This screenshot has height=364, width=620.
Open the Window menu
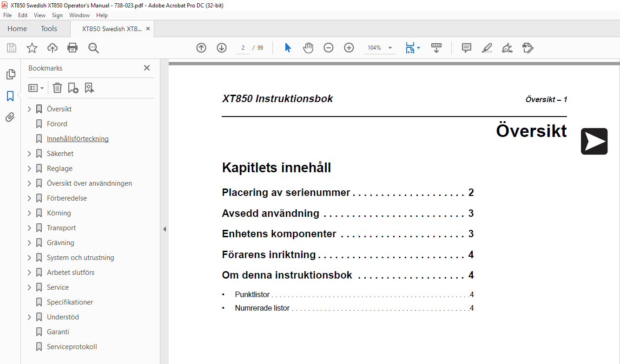click(x=79, y=15)
